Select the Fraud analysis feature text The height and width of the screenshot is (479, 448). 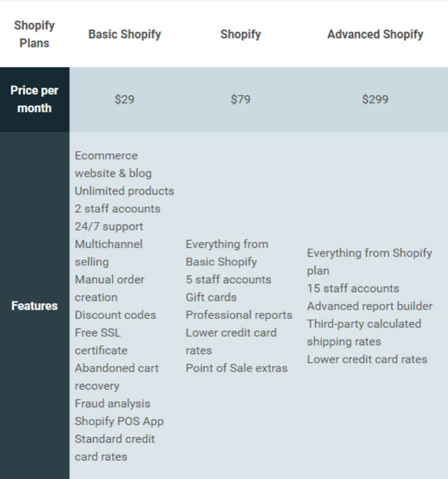tap(113, 403)
